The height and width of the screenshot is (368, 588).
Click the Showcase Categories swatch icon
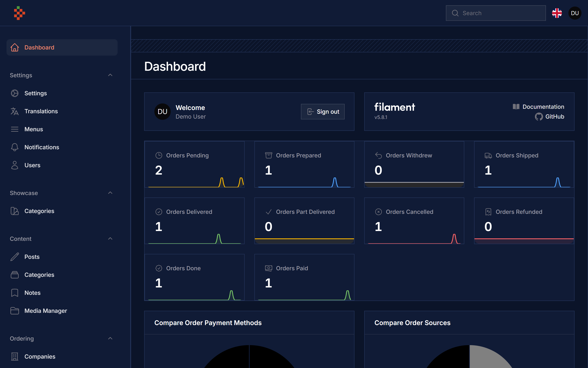point(15,211)
